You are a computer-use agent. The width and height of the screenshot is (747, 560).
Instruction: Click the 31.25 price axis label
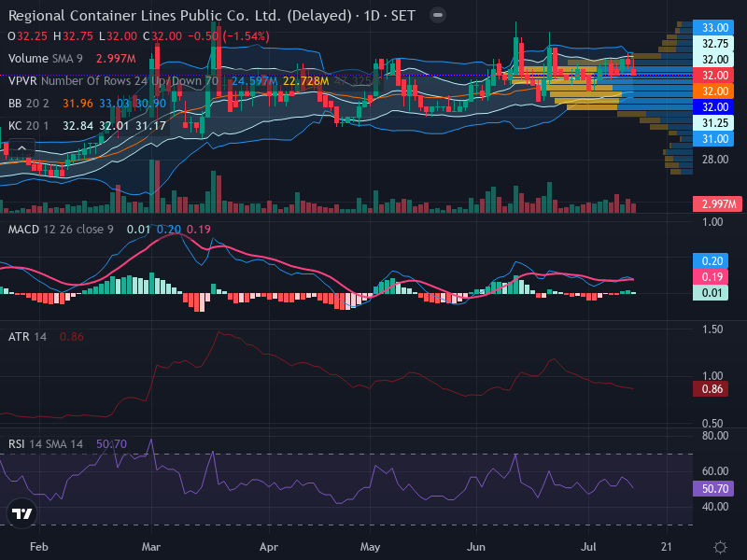click(x=713, y=123)
